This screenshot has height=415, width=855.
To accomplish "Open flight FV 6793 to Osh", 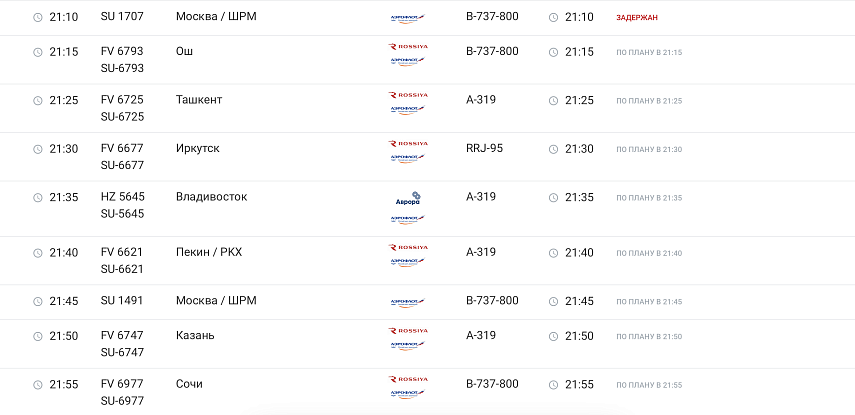I will tap(122, 51).
